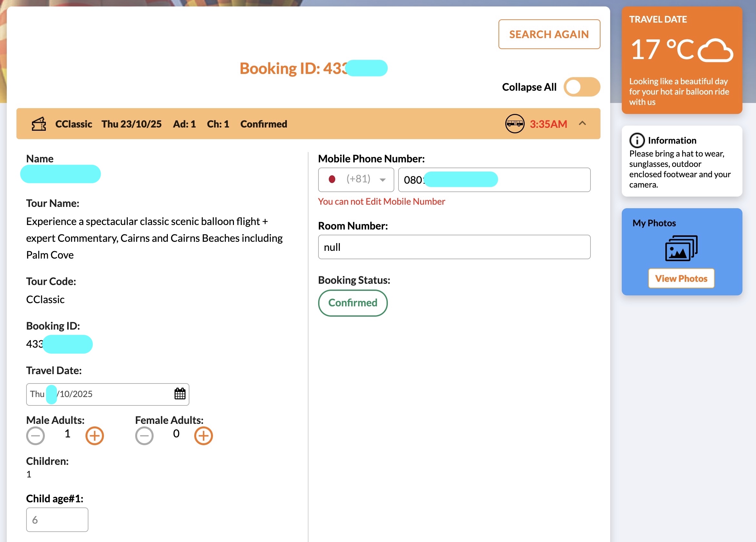Open the +81 country code dropdown
The image size is (756, 542).
point(382,180)
